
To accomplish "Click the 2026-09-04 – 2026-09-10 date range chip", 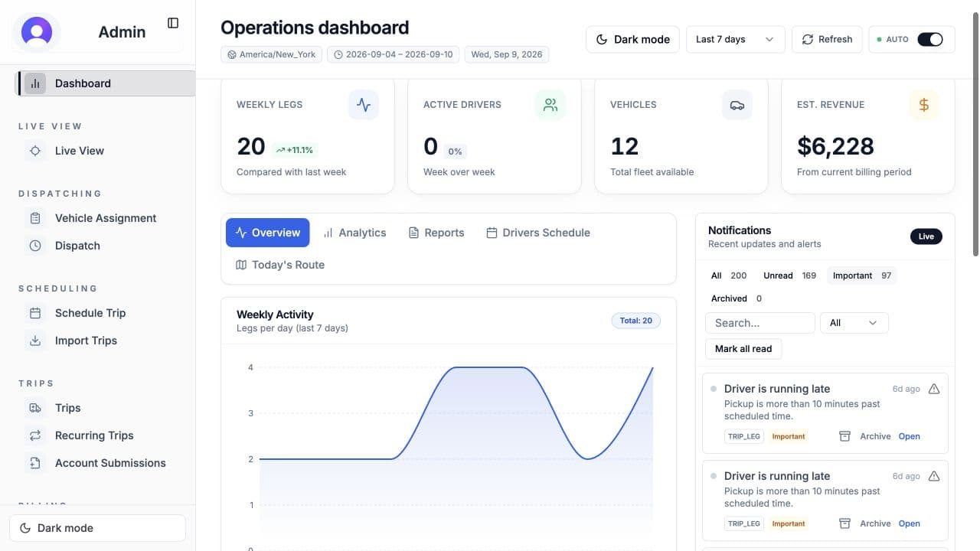I will tap(394, 54).
